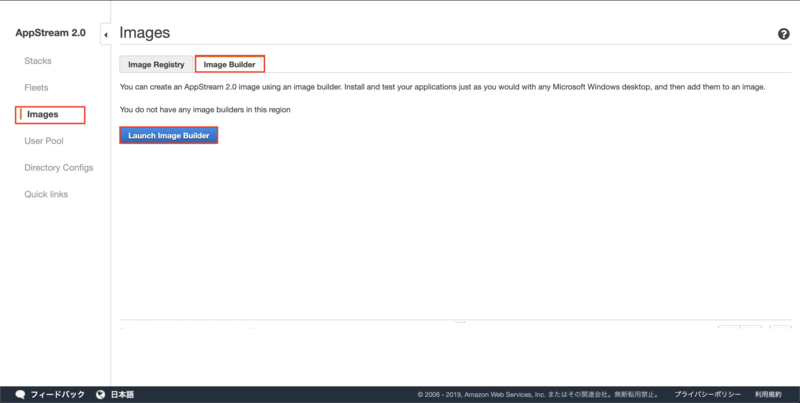Switch to the Image Registry tab
Image resolution: width=800 pixels, height=403 pixels.
click(x=156, y=64)
